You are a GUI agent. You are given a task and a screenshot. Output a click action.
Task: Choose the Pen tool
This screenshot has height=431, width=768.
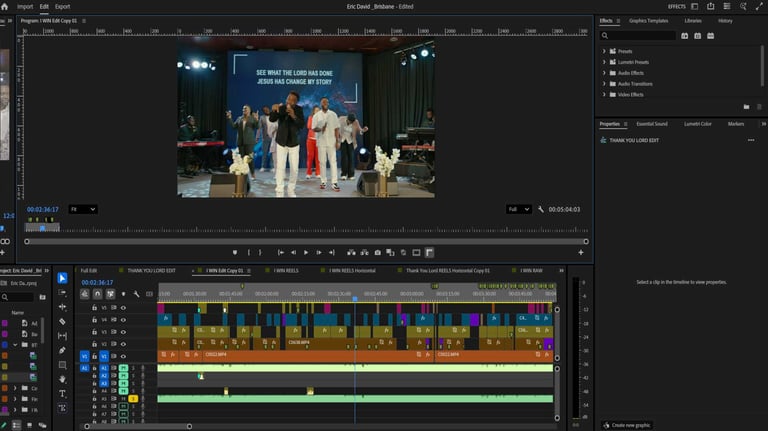[x=62, y=351]
